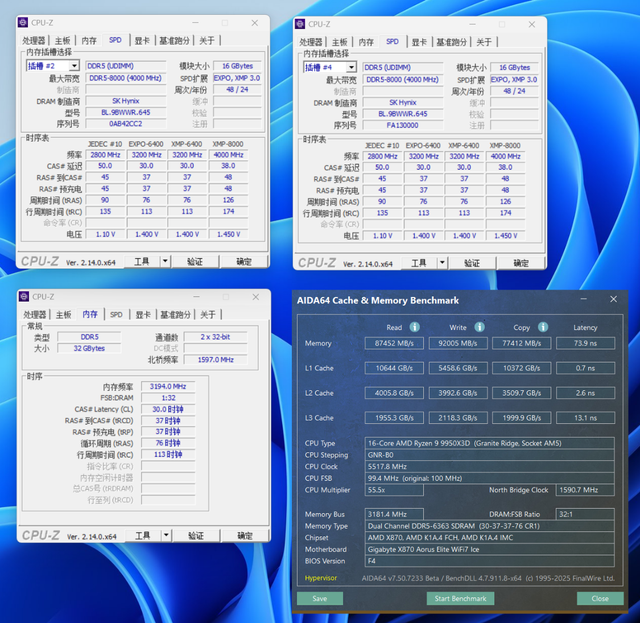Open 主板 tab in the memory tab CPU-Z window
This screenshot has height=623, width=640.
click(x=64, y=314)
